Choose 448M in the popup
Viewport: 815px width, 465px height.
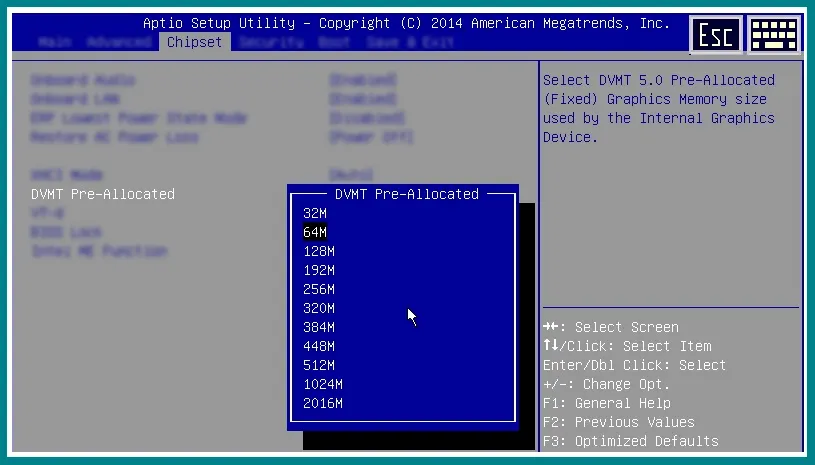coord(319,346)
